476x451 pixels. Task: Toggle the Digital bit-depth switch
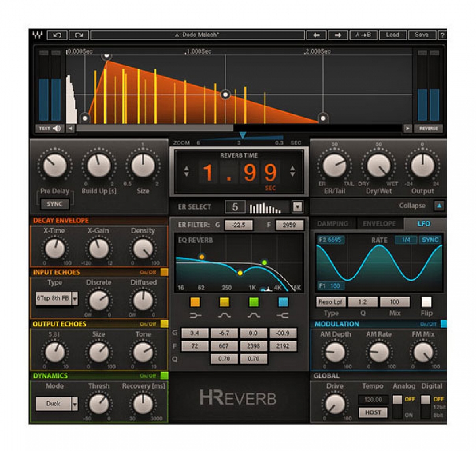(x=425, y=406)
